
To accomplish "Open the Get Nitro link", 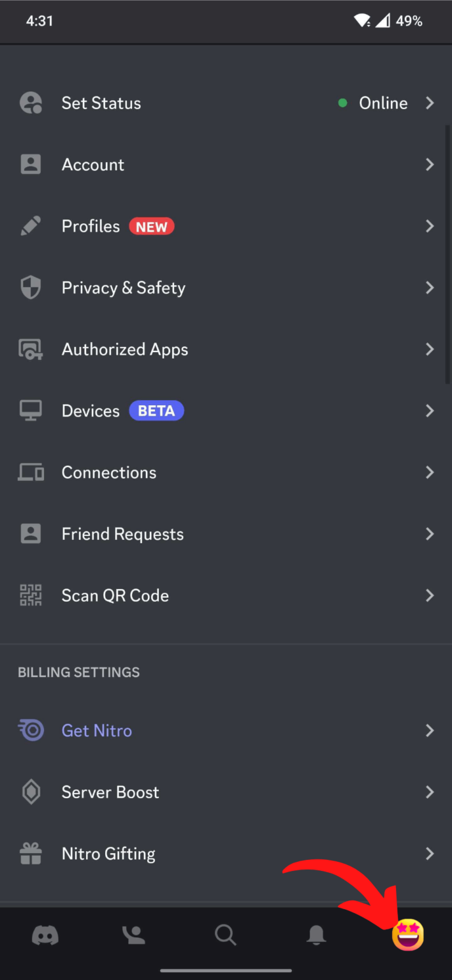I will tap(96, 730).
